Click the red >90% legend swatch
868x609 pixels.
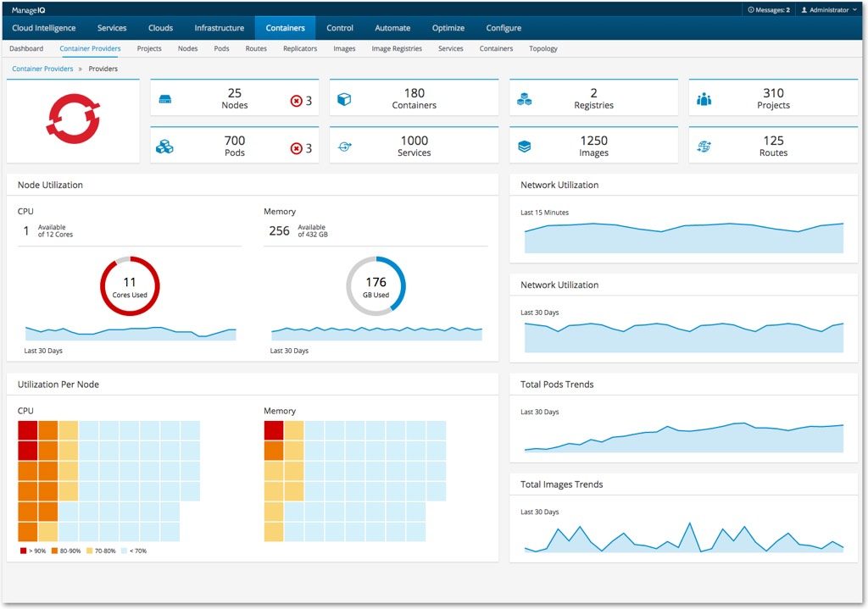[23, 549]
